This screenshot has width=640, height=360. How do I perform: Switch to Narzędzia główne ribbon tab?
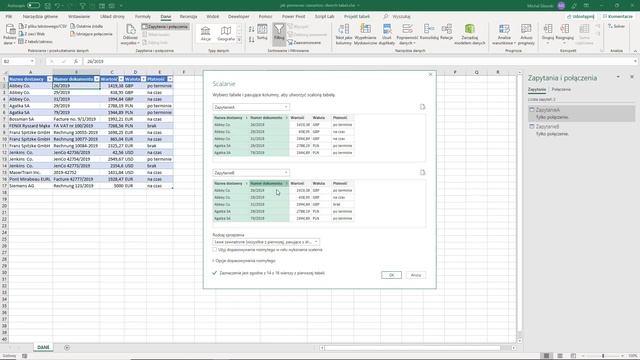point(40,16)
